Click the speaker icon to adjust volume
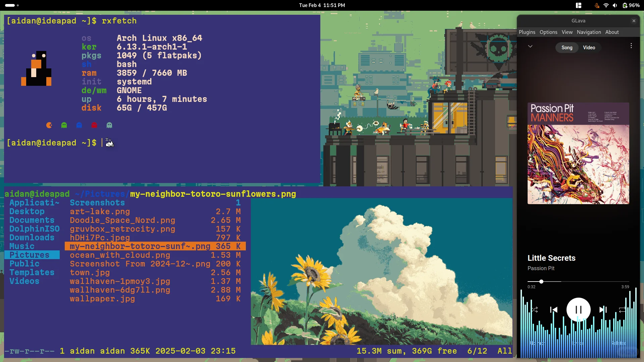The width and height of the screenshot is (644, 362). point(615,5)
